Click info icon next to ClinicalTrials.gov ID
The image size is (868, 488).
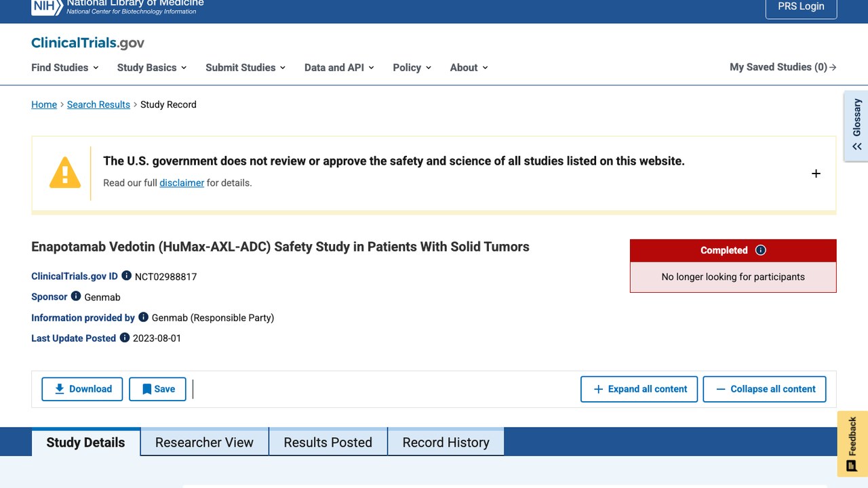[x=126, y=276]
